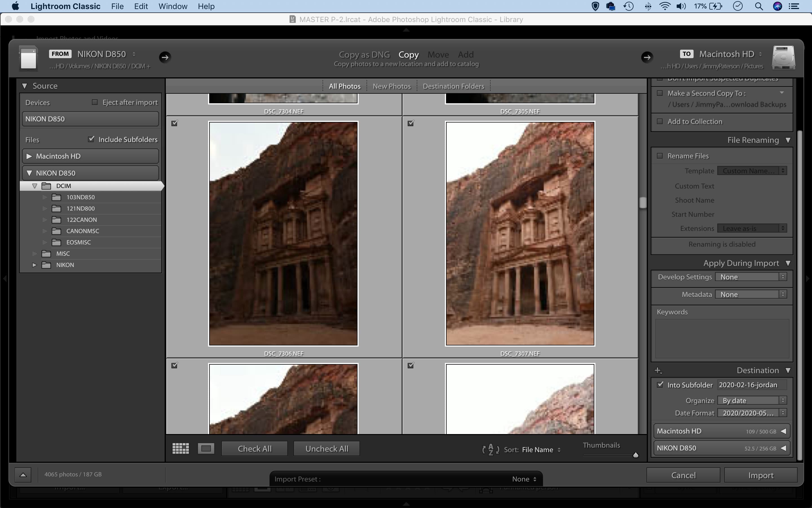Click the shield icon in menu bar
Screen dimensions: 812x508
click(x=595, y=6)
